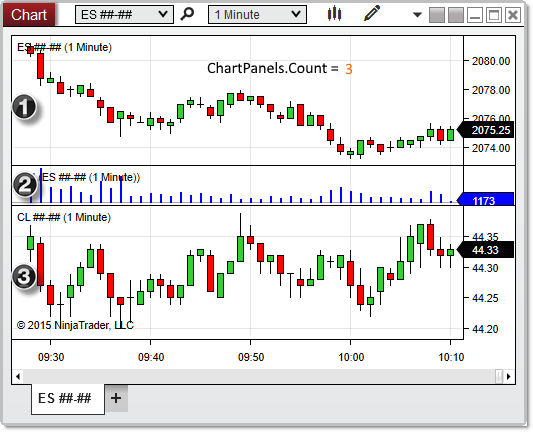The height and width of the screenshot is (432, 533).
Task: Click the horizontal scrollbar thumb
Action: click(x=499, y=376)
